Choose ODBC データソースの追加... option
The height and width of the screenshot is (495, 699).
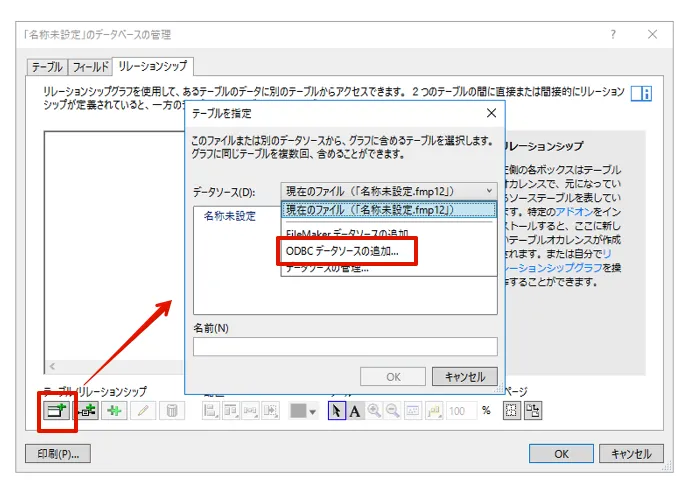pyautogui.click(x=342, y=251)
